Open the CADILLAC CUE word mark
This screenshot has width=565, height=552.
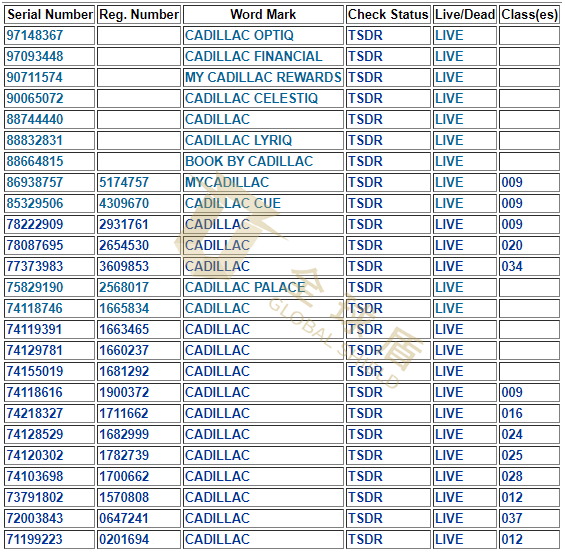(x=233, y=203)
